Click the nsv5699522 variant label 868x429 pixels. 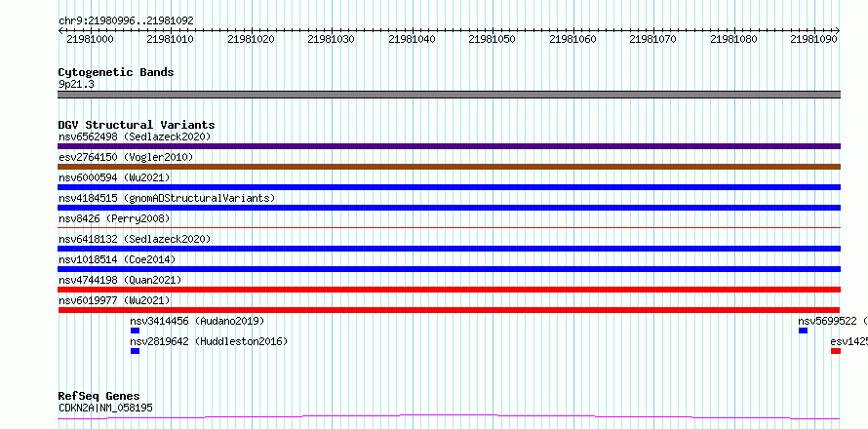click(833, 321)
